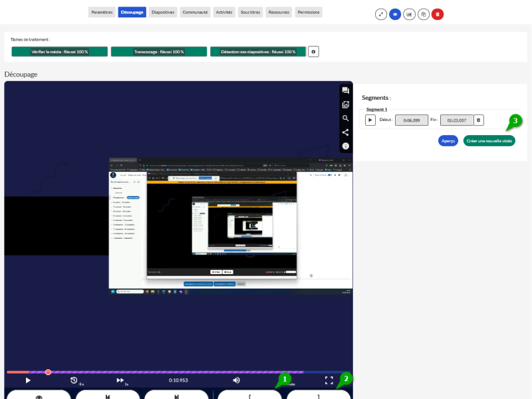Click the blue eye view icon
The image size is (532, 399).
tap(395, 14)
